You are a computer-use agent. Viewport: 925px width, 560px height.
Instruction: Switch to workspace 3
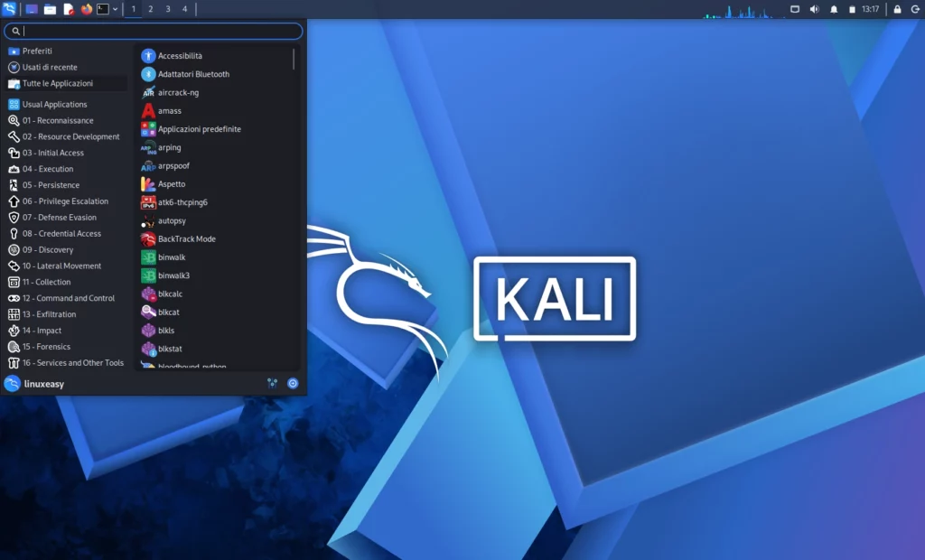click(167, 9)
